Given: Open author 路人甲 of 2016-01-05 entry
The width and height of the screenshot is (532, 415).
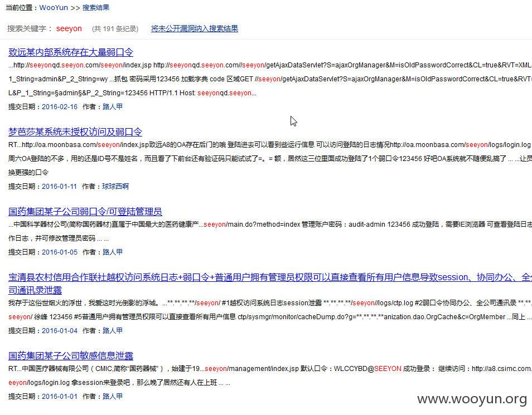Looking at the screenshot, I should pos(113,252).
